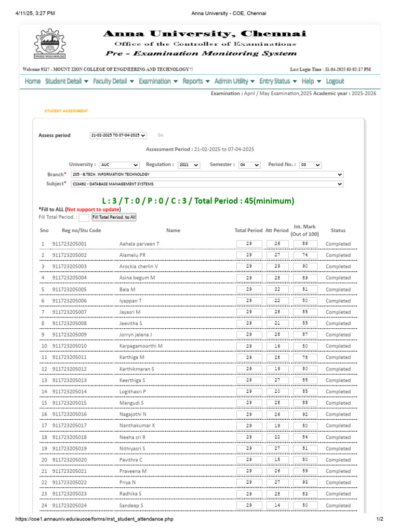Image resolution: width=399 pixels, height=532 pixels.
Task: Click Int. Mark field for Karthiga M
Action: [x=305, y=357]
